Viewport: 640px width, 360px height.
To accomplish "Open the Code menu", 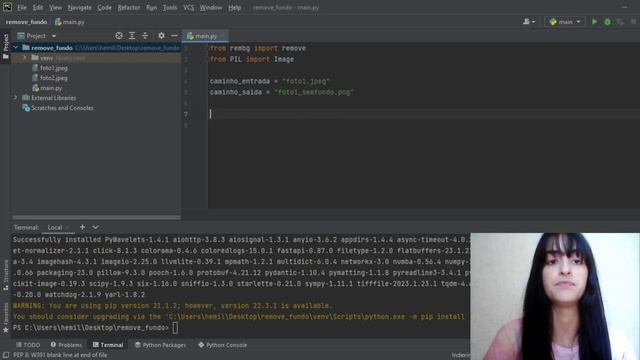I will [104, 7].
